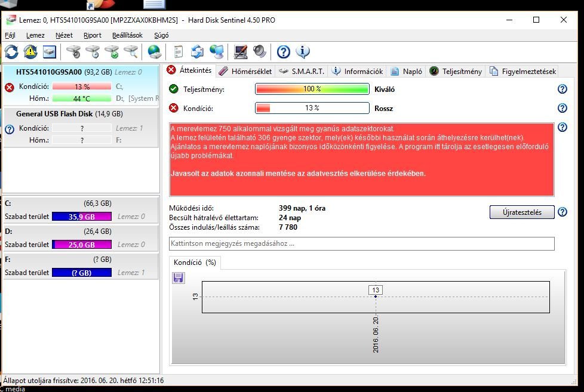This screenshot has width=584, height=392.
Task: Switch to the Információk tab
Action: (357, 72)
